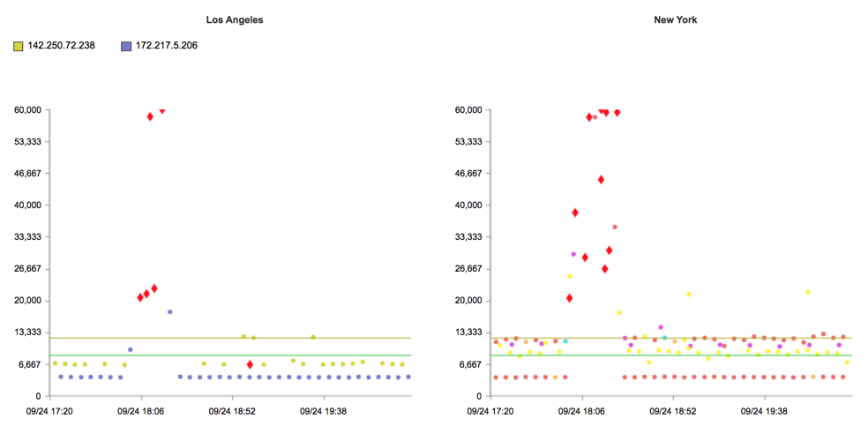The image size is (868, 441).
Task: Click the 53,333 y-axis label on Los Angeles chart
Action: pos(27,142)
